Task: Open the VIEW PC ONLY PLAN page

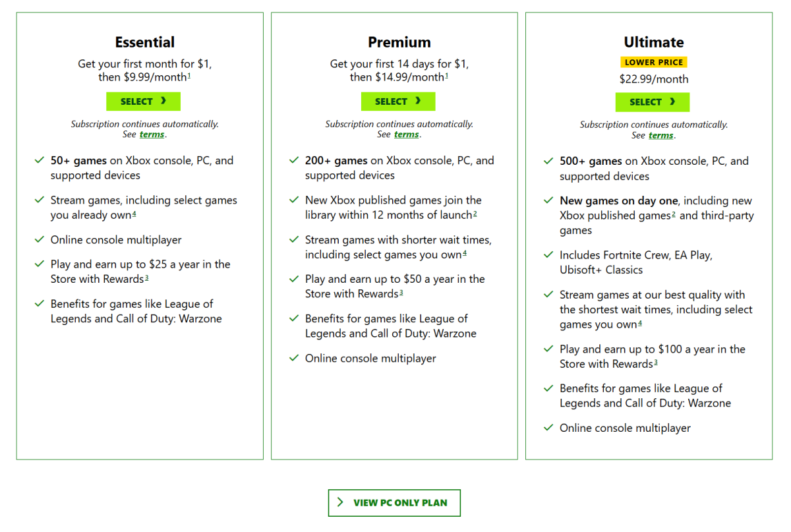Action: pyautogui.click(x=394, y=502)
